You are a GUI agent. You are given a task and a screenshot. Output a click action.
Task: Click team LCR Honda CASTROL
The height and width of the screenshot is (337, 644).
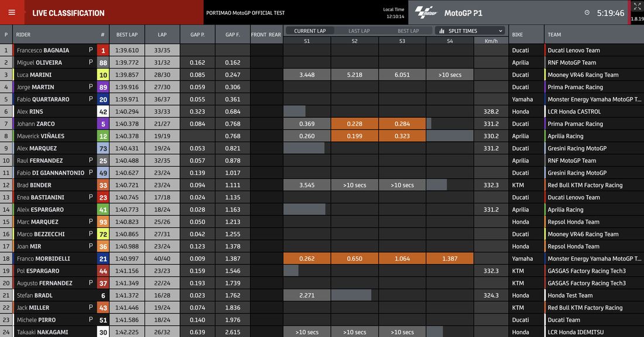coord(574,111)
